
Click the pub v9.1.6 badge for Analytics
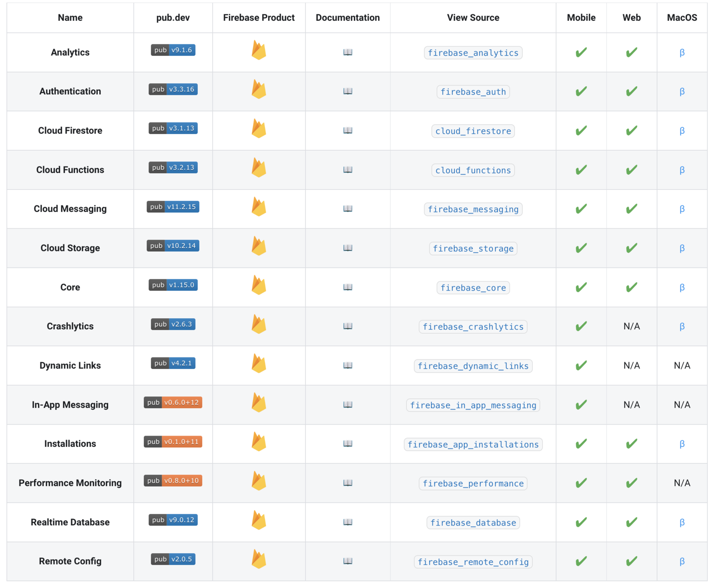pyautogui.click(x=173, y=50)
